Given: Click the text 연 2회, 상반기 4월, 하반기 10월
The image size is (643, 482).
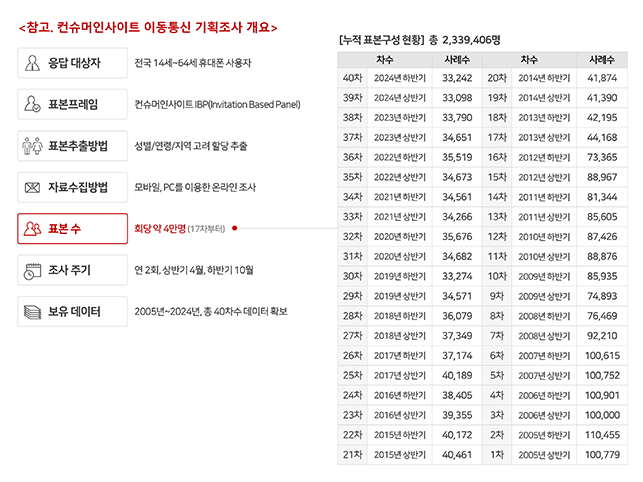Looking at the screenshot, I should 194,270.
